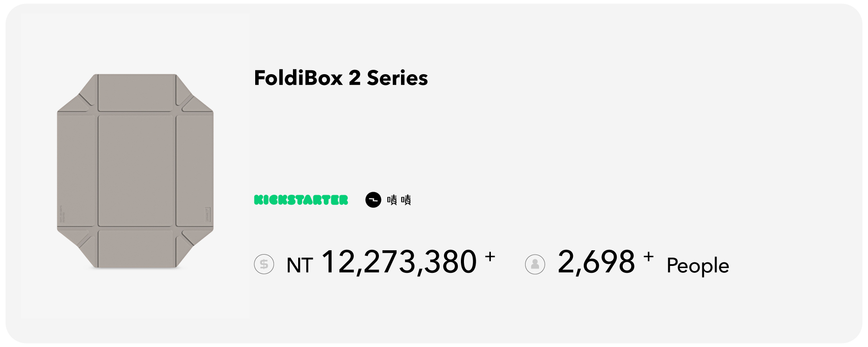The height and width of the screenshot is (347, 868).
Task: Click the green Kickstarter logo
Action: point(301,200)
